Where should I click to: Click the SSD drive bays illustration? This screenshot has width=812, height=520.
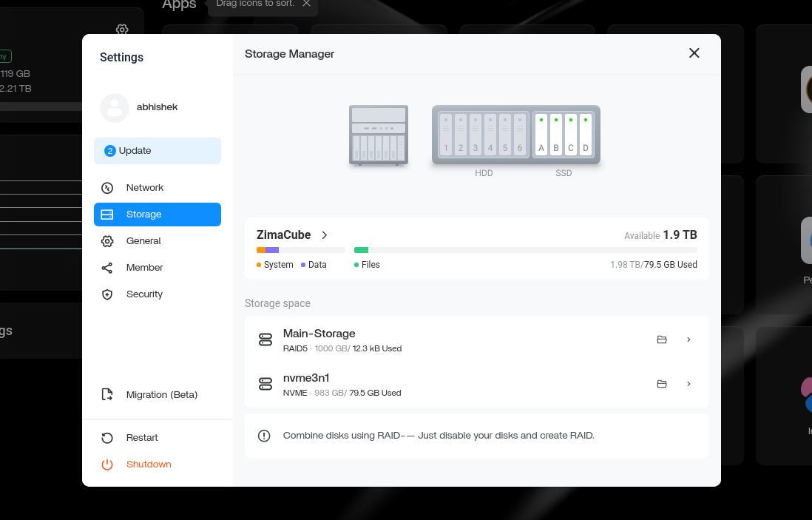(x=564, y=135)
